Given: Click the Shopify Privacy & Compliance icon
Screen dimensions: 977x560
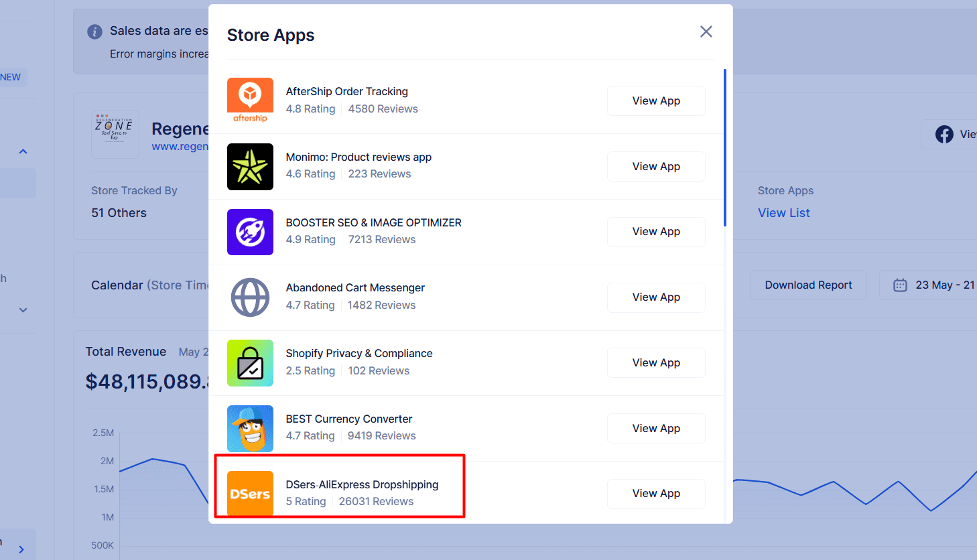Looking at the screenshot, I should (x=250, y=363).
